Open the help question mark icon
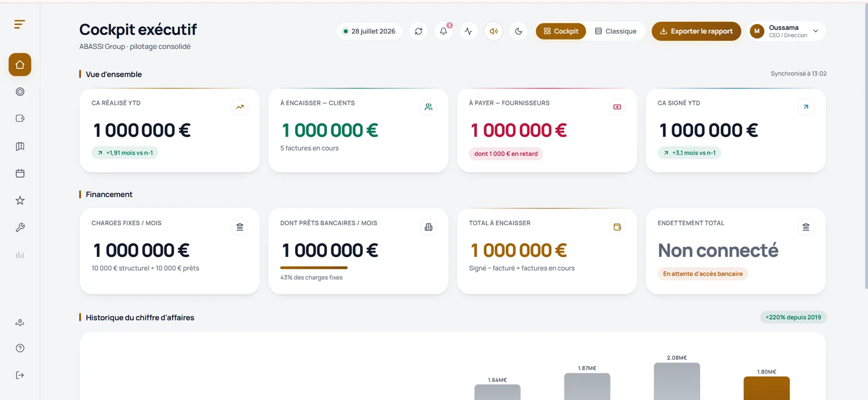The width and height of the screenshot is (868, 400). pyautogui.click(x=20, y=348)
